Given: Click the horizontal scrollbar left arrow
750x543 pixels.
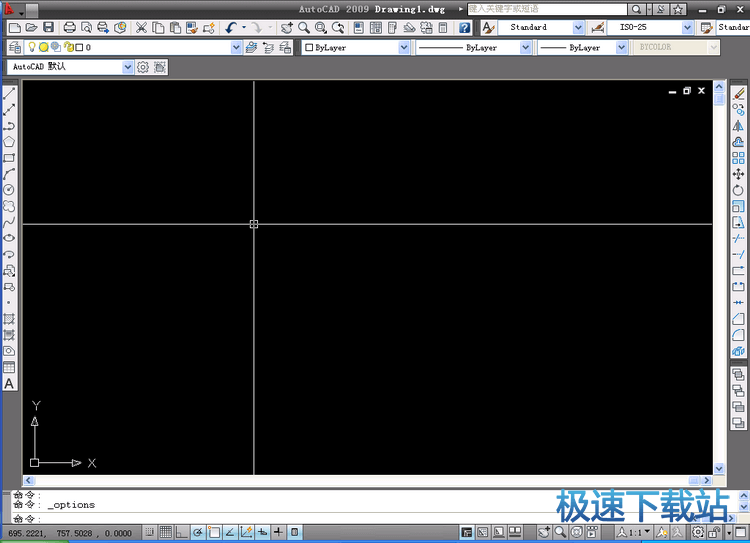Looking at the screenshot, I should 28,480.
